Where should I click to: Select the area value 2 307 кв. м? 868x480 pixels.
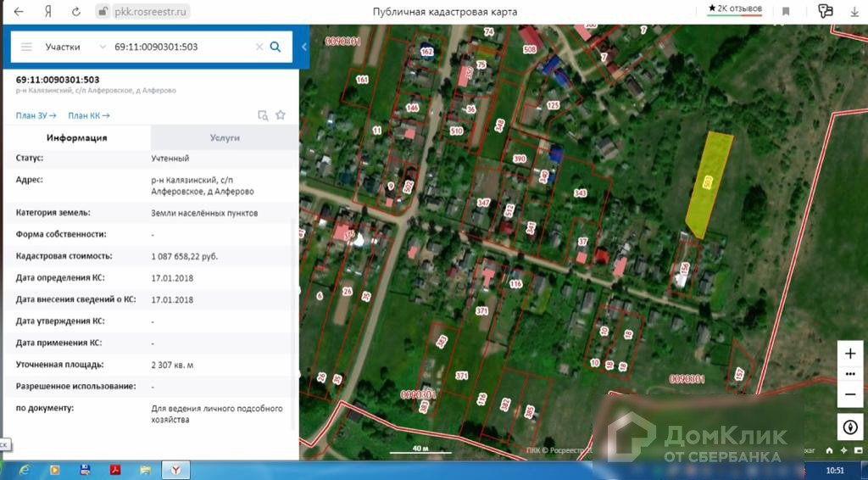[x=172, y=366]
